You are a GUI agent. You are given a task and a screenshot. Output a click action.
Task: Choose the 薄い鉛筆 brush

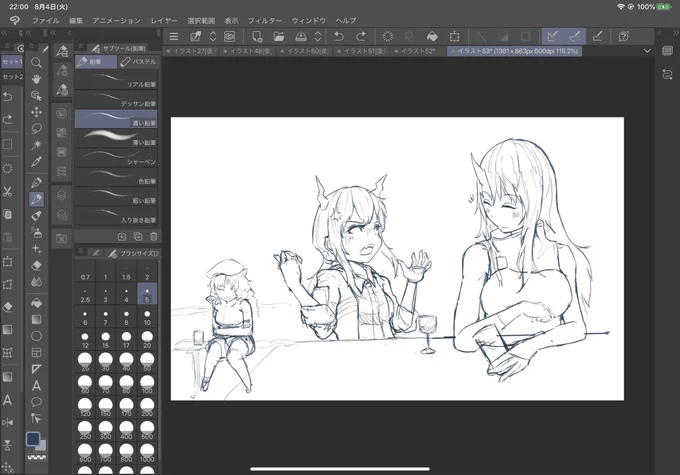pyautogui.click(x=116, y=138)
